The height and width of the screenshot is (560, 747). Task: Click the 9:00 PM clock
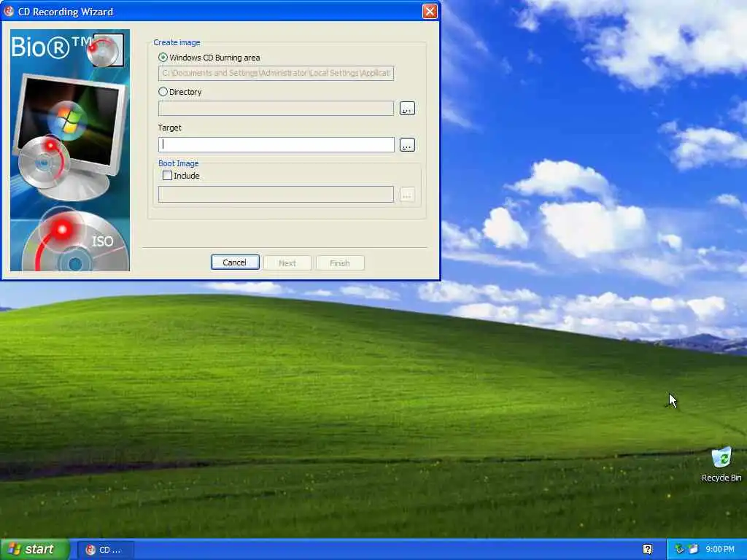pos(720,550)
